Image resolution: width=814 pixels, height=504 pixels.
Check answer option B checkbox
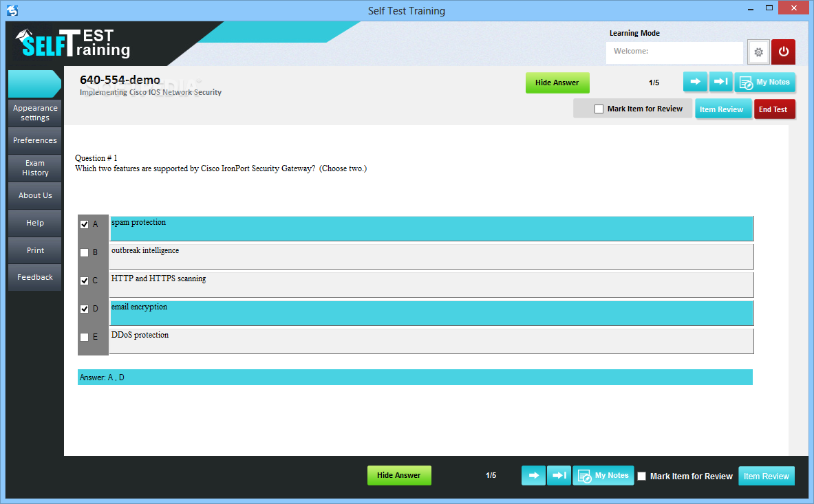tap(84, 252)
